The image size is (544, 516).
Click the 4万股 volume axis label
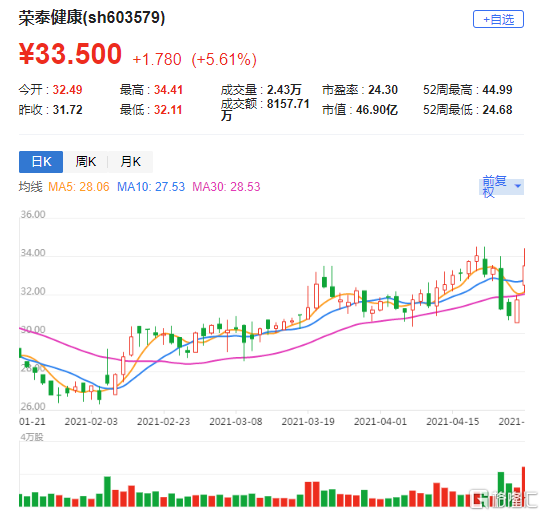click(32, 437)
